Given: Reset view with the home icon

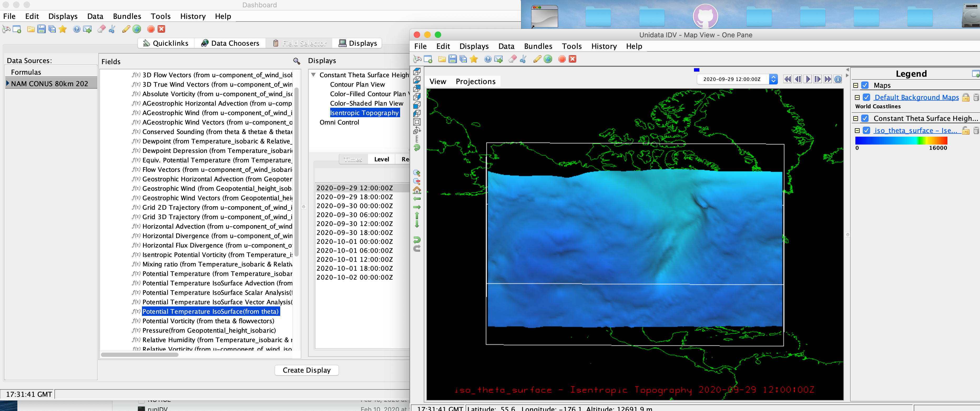Looking at the screenshot, I should [417, 190].
